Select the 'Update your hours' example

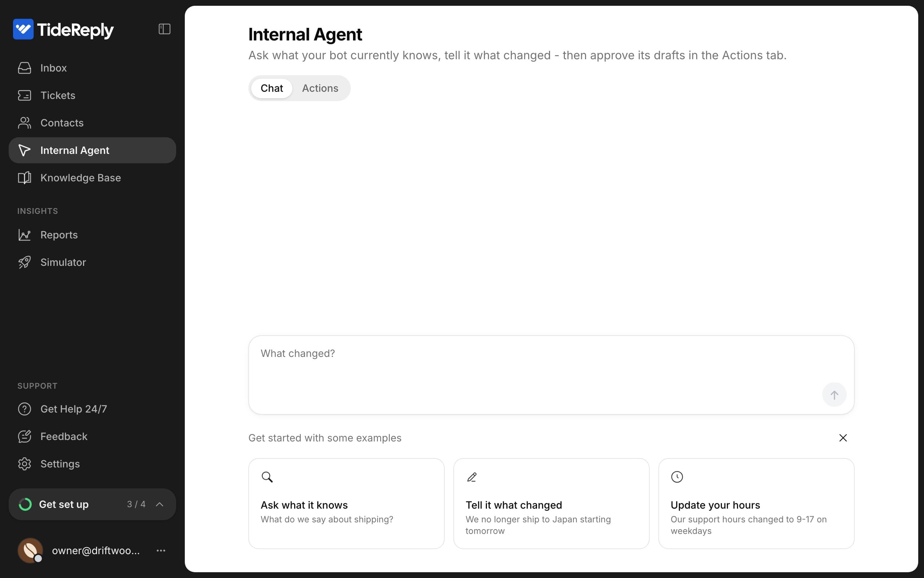(x=757, y=504)
